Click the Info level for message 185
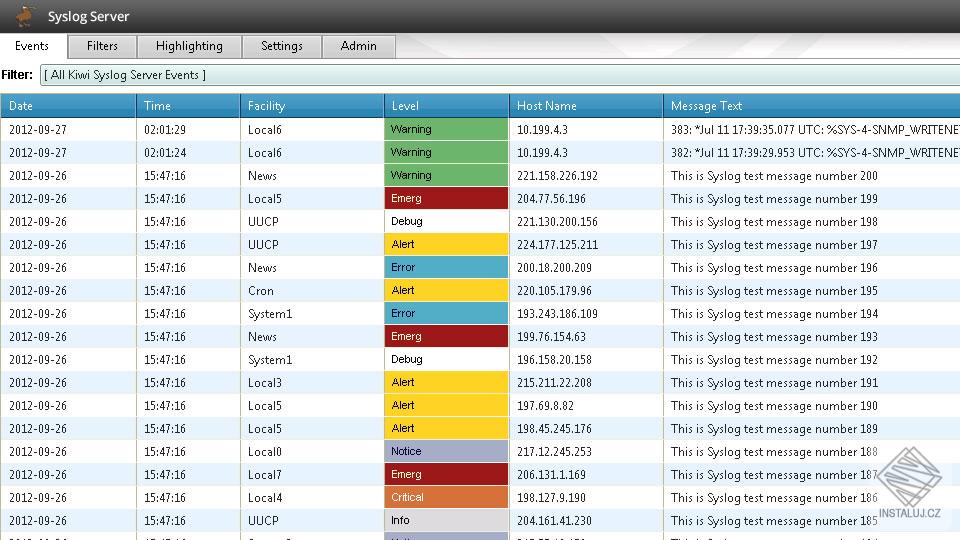 click(x=446, y=520)
